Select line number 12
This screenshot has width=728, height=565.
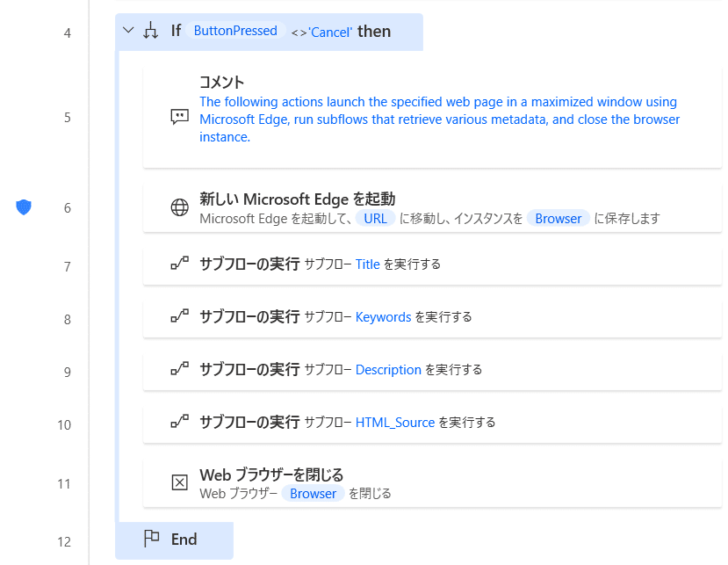64,542
